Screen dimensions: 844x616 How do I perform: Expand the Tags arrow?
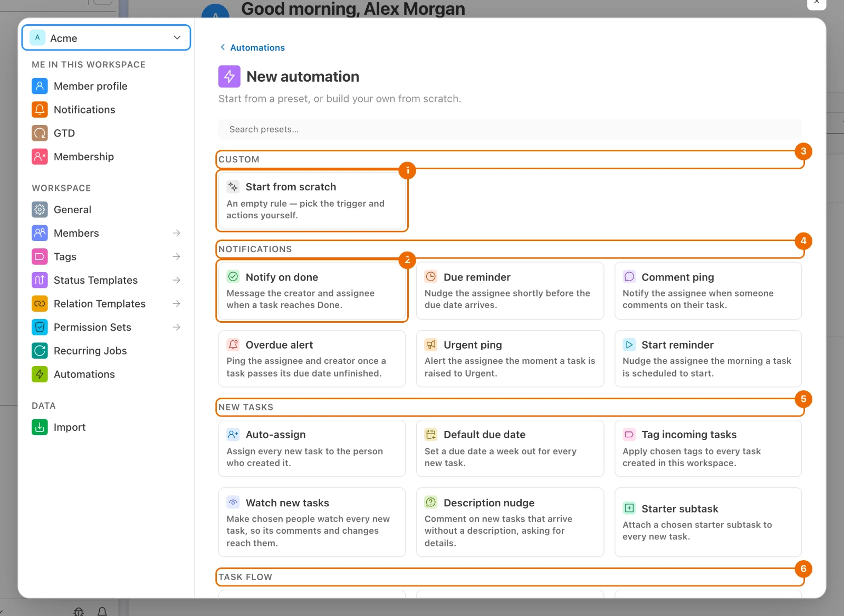coord(177,257)
